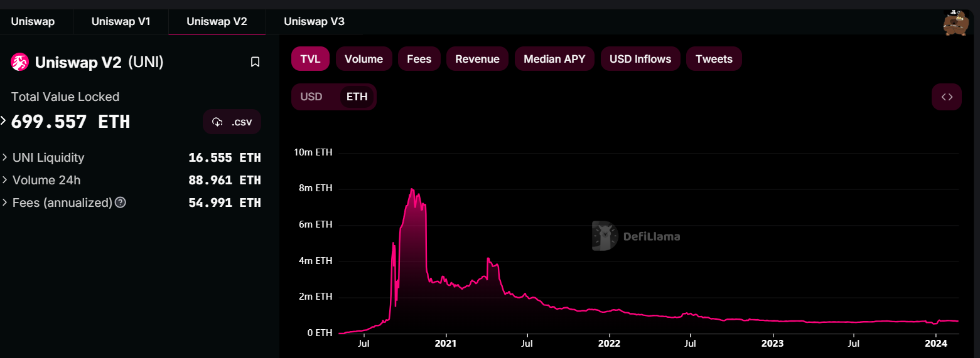
Task: Click the Total Value Locked label
Action: [65, 97]
